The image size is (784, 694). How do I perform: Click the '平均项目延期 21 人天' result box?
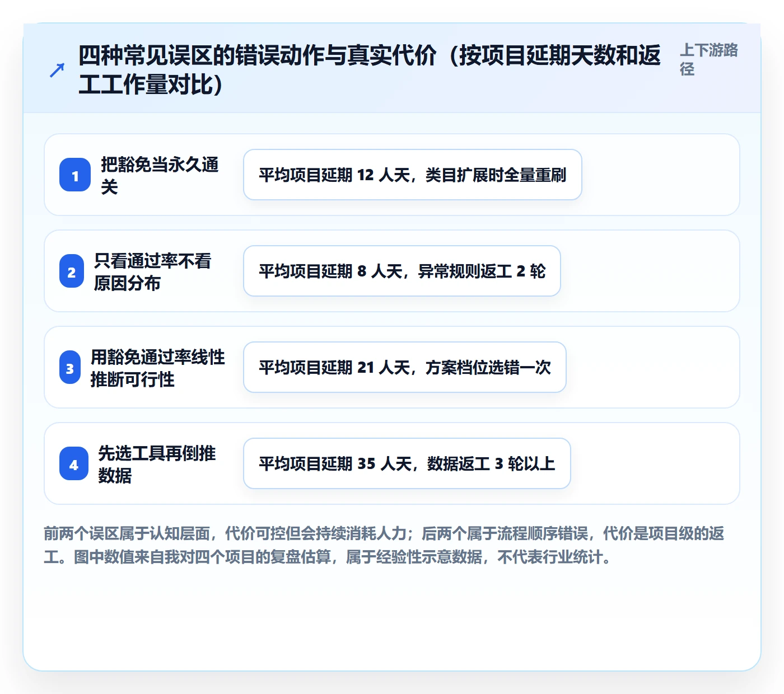(x=405, y=367)
